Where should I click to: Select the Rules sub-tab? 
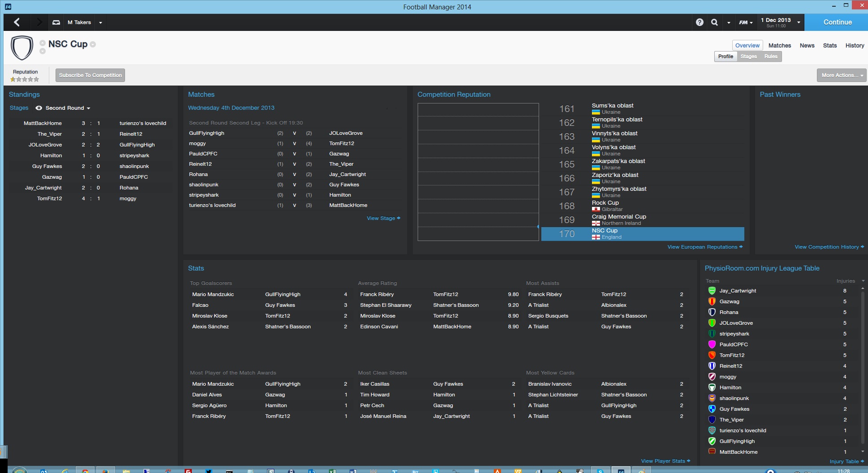click(771, 56)
